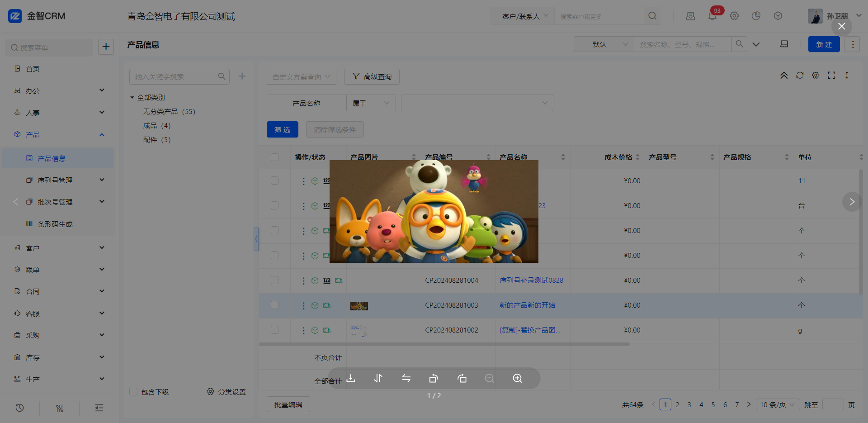The image size is (868, 423).
Task: Collapse the sidebar with the menu fold icon
Action: point(99,408)
